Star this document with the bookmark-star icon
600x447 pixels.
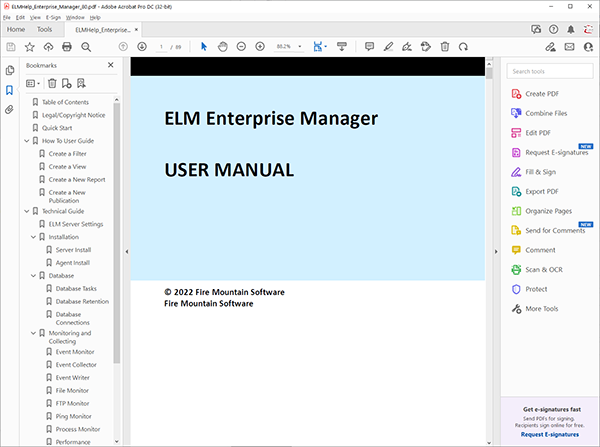29,47
